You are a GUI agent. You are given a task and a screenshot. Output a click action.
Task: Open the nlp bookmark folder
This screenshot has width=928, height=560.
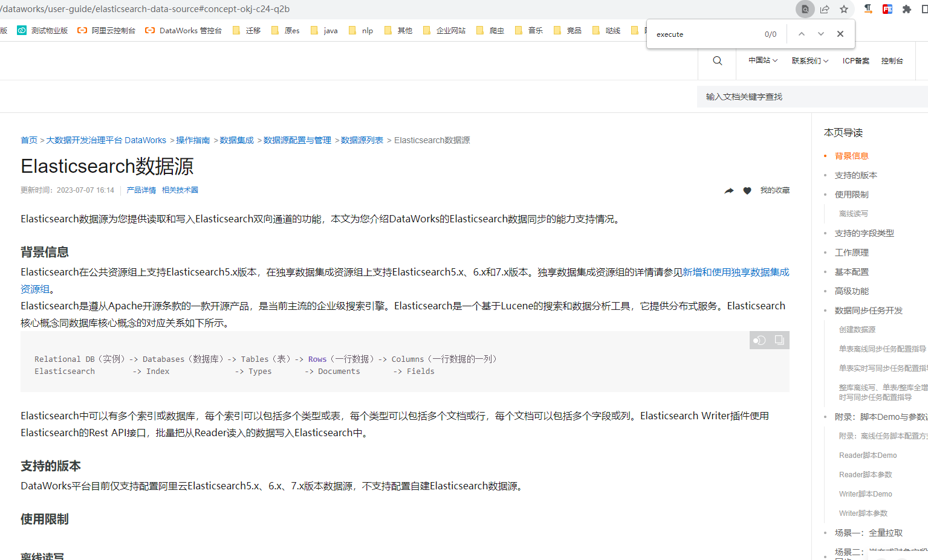(362, 30)
